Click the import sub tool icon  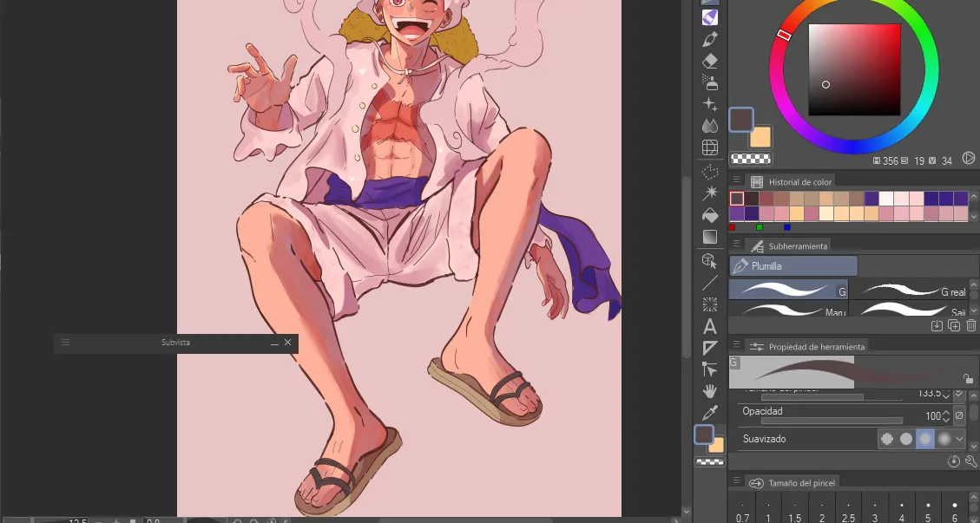pyautogui.click(x=937, y=325)
